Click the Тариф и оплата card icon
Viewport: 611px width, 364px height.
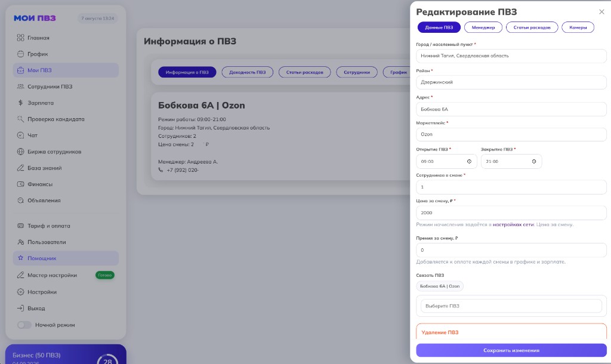[21, 226]
